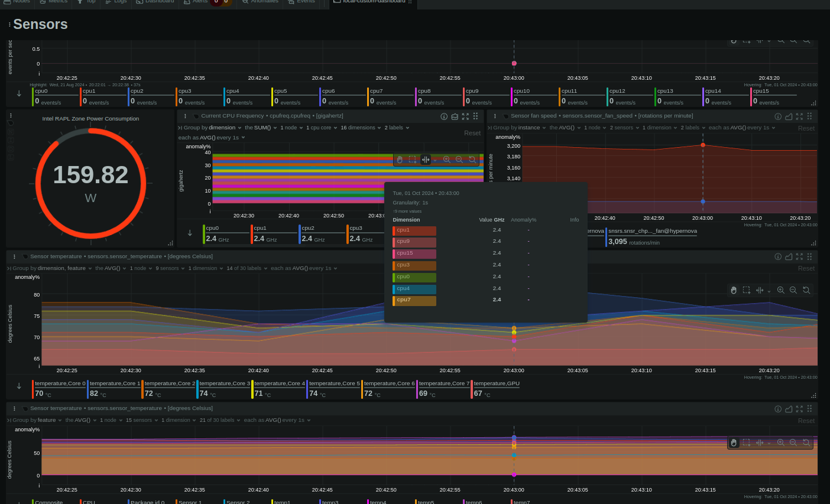Grab resize handle of Sensor fan speed chart

click(814, 243)
